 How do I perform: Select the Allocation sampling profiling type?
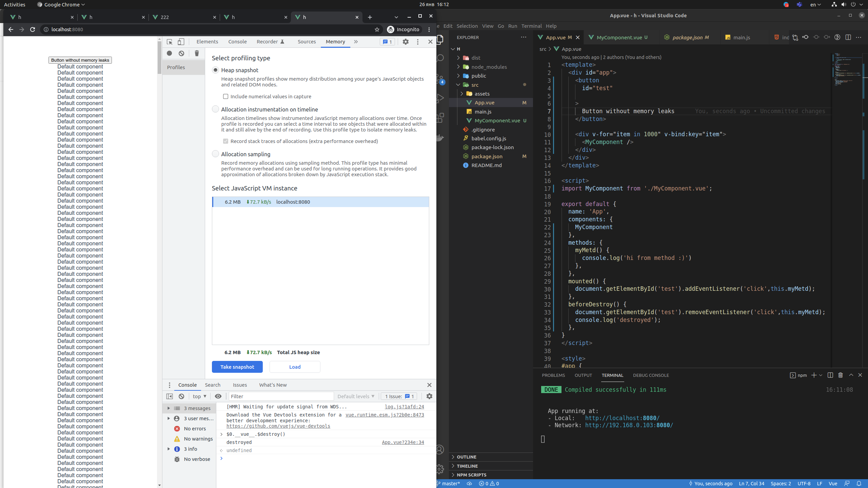[x=216, y=154]
